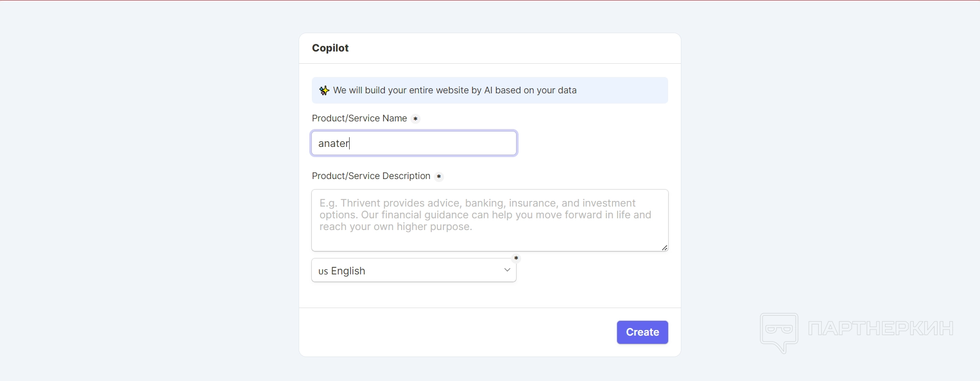Click the description textarea resize handle
980x381 pixels.
tap(664, 247)
